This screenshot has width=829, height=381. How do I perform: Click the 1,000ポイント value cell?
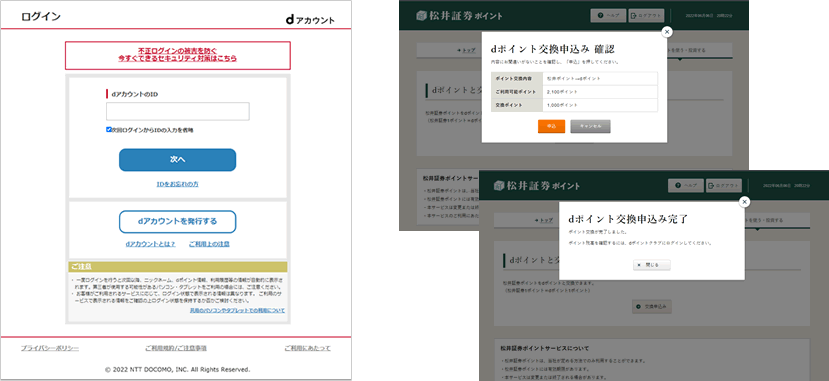click(x=600, y=105)
